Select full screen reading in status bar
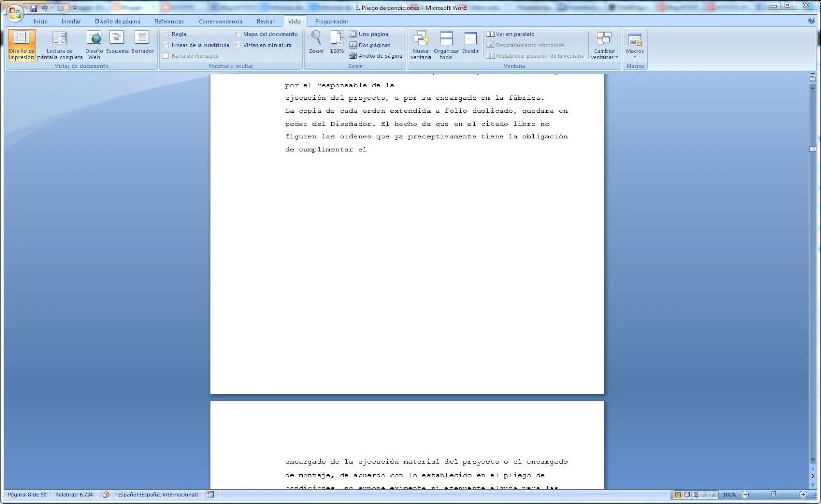The width and height of the screenshot is (821, 504). (x=687, y=495)
